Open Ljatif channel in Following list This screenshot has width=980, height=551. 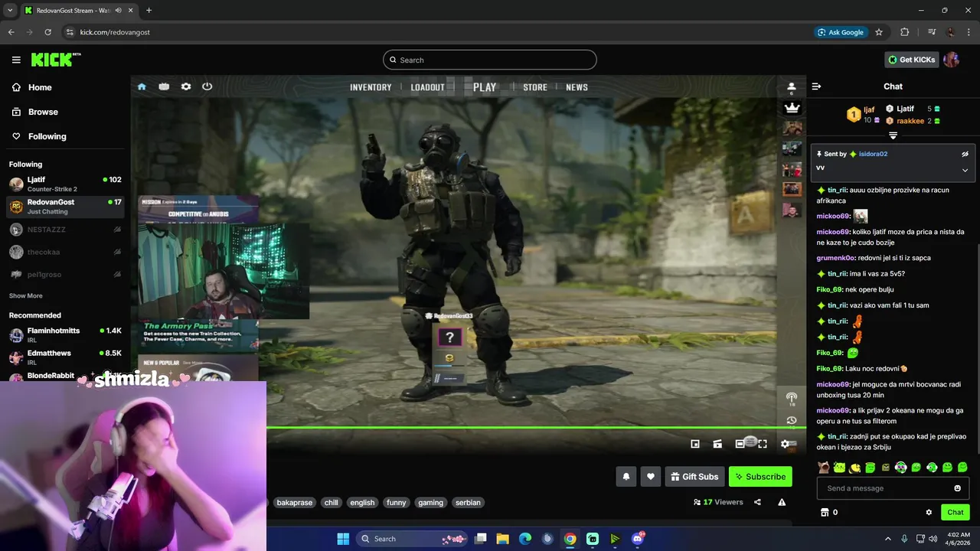click(x=65, y=184)
